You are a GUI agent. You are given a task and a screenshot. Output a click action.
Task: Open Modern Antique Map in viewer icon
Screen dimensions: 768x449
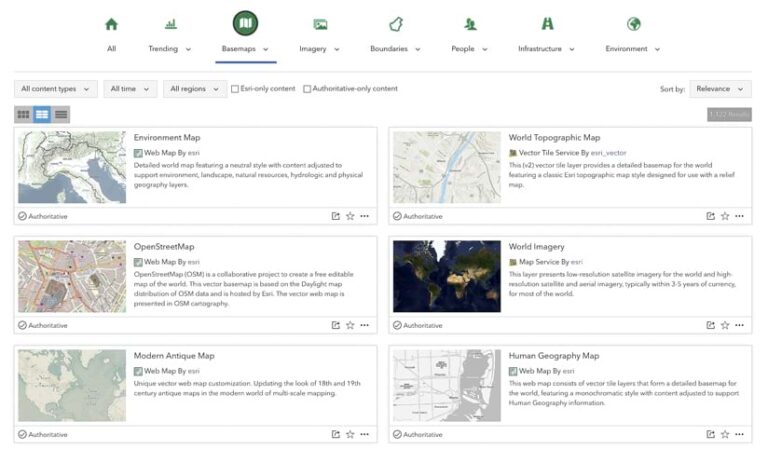pos(336,434)
